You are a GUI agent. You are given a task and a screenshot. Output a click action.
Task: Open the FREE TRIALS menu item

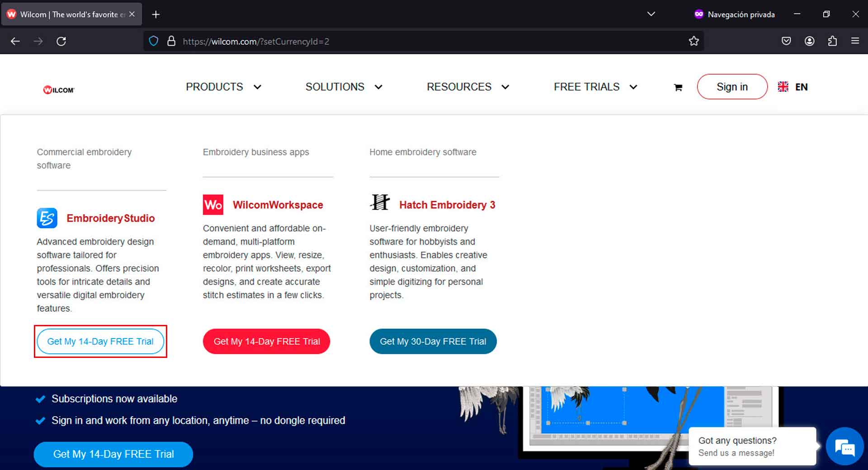(x=587, y=87)
